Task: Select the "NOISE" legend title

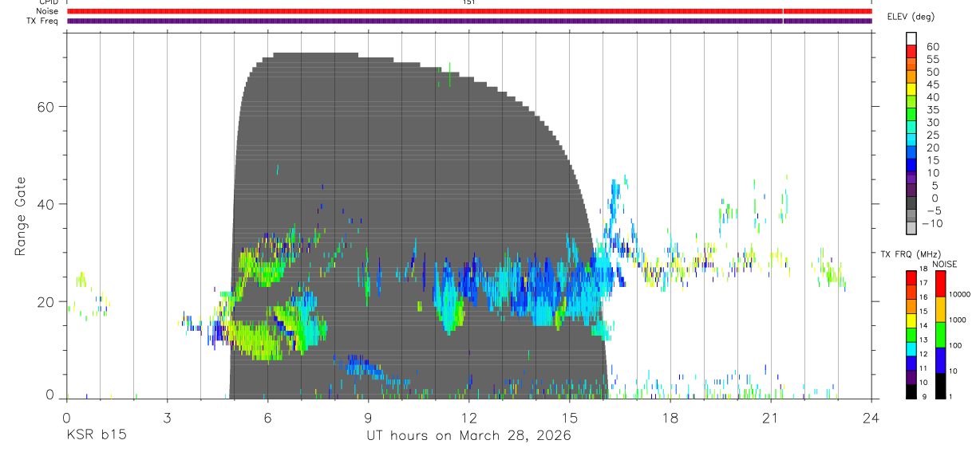Action: [944, 264]
